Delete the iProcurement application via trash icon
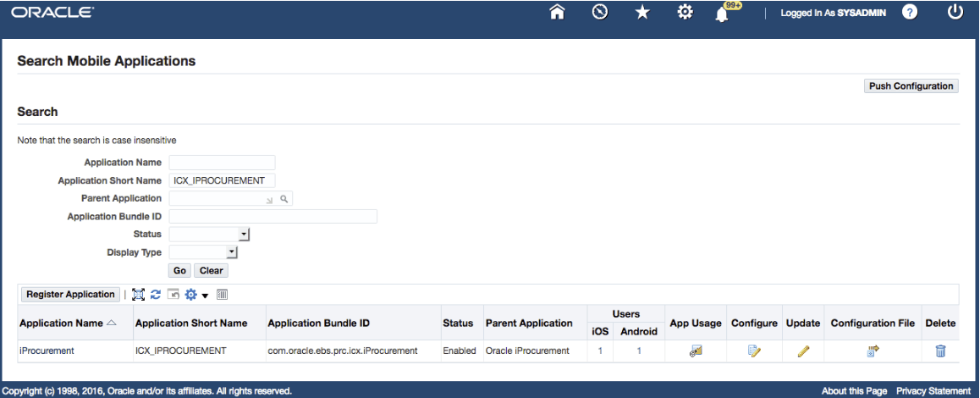The width and height of the screenshot is (980, 398). coord(940,351)
